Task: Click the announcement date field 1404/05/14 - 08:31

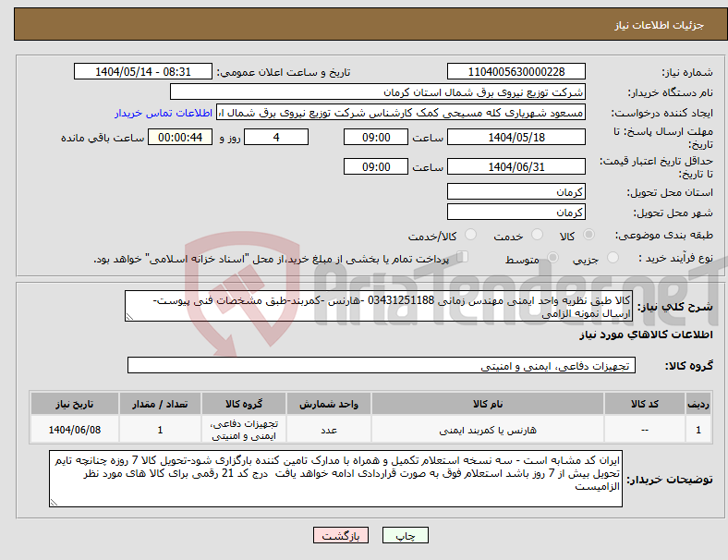Action: [143, 71]
